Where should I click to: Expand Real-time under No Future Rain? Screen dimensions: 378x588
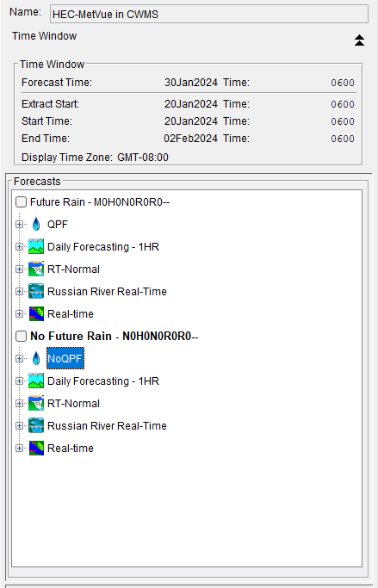(19, 448)
